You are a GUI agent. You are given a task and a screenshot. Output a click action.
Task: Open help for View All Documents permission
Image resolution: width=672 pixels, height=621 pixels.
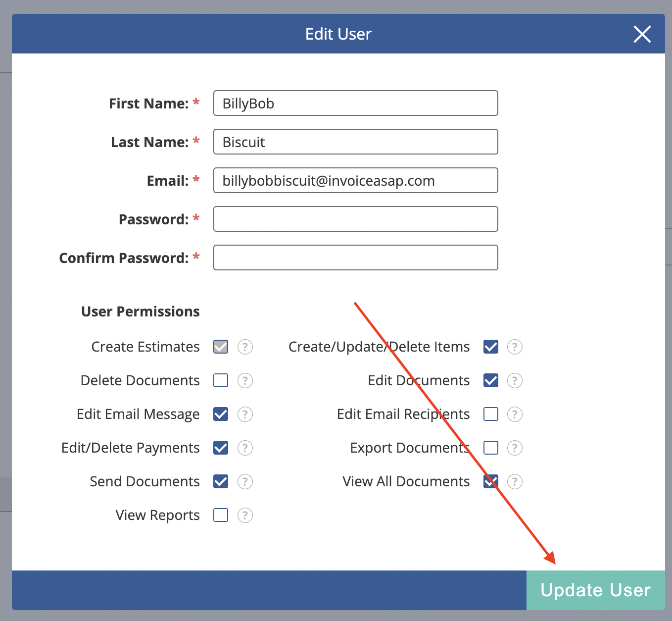coord(515,481)
